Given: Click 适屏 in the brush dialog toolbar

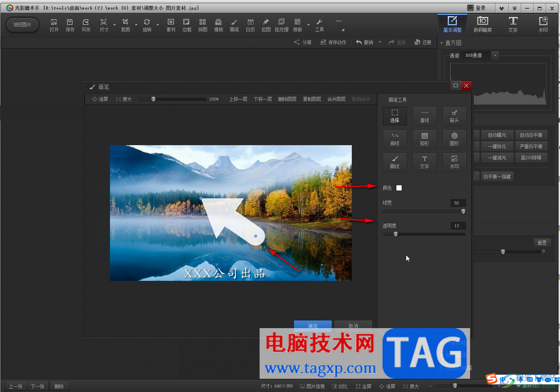Looking at the screenshot, I should 100,99.
